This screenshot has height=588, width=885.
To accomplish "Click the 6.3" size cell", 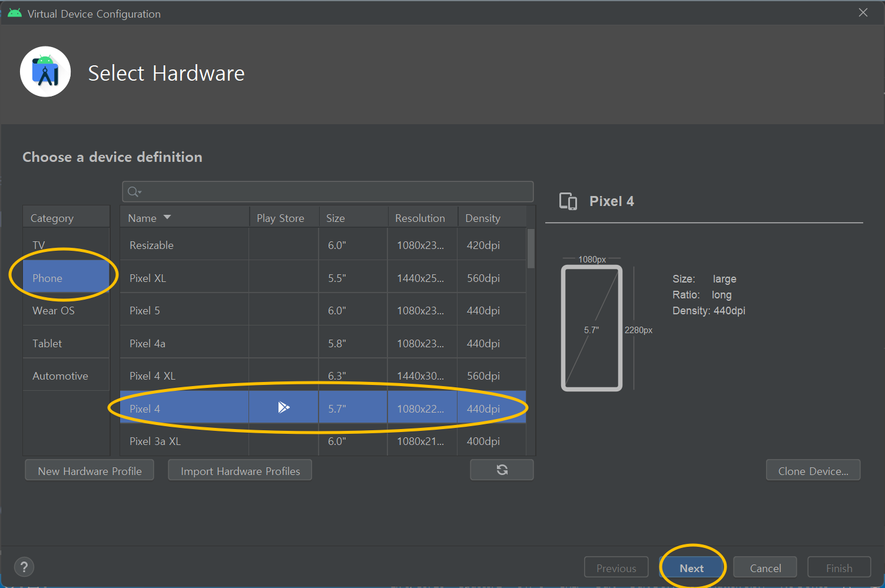I will click(x=353, y=376).
